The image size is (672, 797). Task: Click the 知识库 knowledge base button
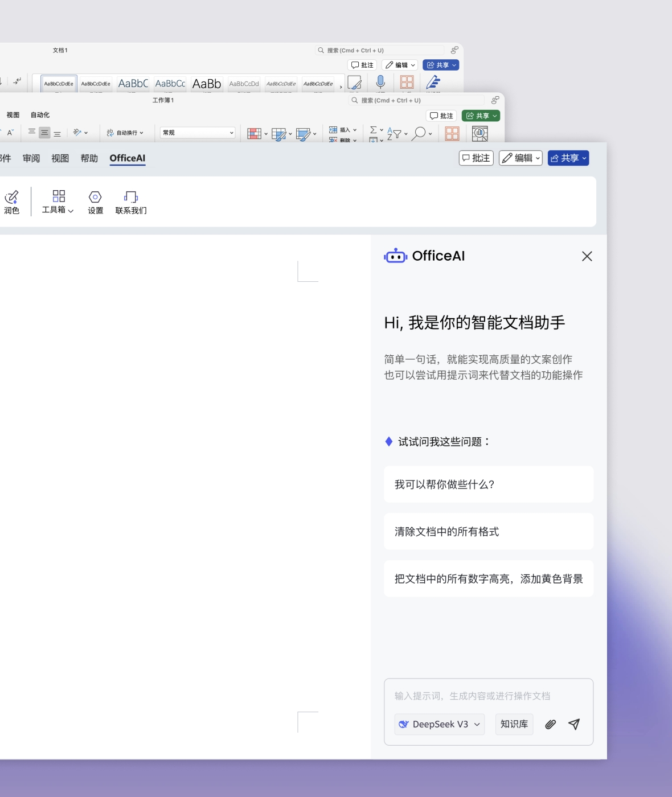tap(514, 724)
